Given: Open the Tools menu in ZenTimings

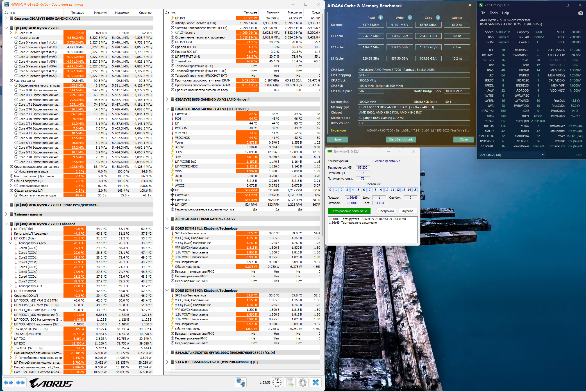Looking at the screenshot, I should (x=494, y=13).
